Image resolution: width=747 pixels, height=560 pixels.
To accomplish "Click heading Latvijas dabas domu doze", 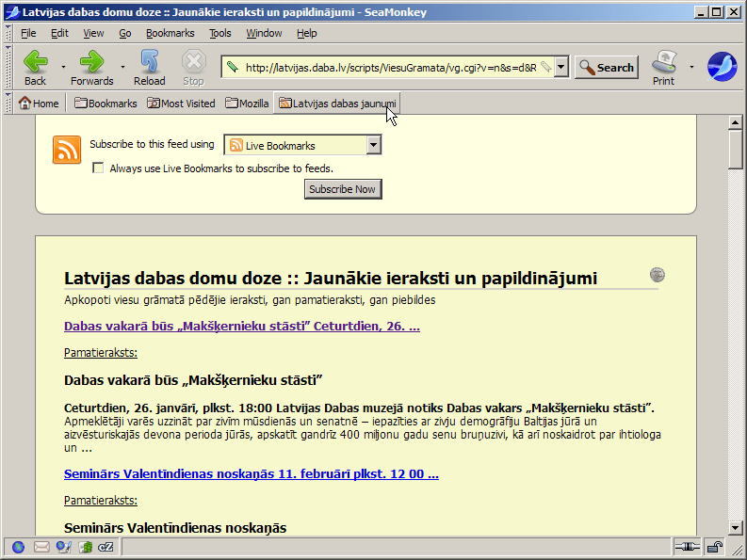I will pos(331,278).
